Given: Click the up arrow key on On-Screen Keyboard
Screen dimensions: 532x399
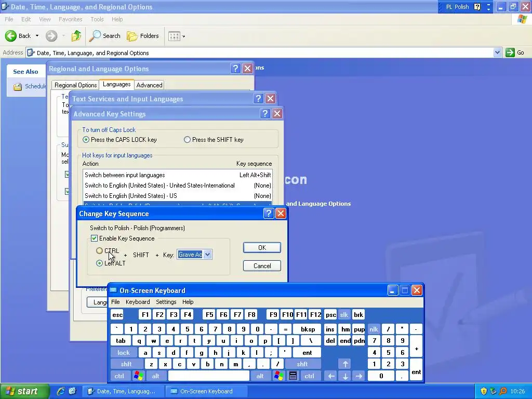Looking at the screenshot, I should [345, 364].
